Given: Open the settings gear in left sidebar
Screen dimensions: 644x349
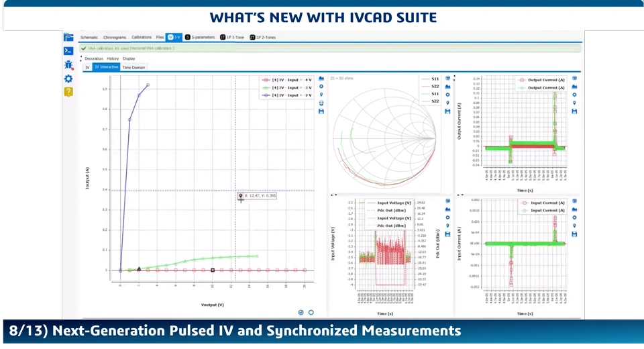Looking at the screenshot, I should point(68,79).
